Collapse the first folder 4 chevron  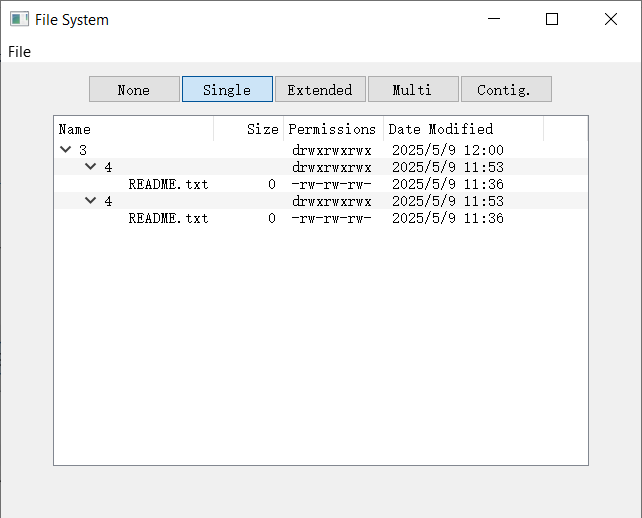click(x=90, y=167)
